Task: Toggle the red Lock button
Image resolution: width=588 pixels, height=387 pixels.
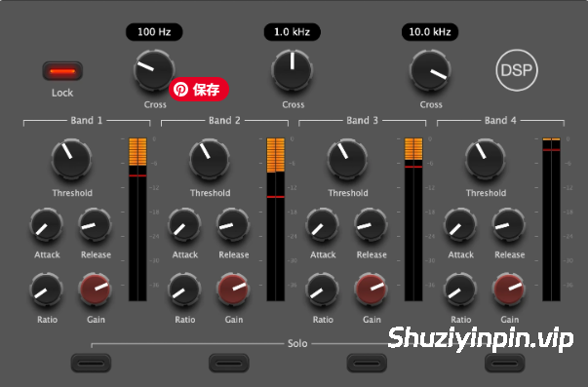Action: tap(62, 71)
